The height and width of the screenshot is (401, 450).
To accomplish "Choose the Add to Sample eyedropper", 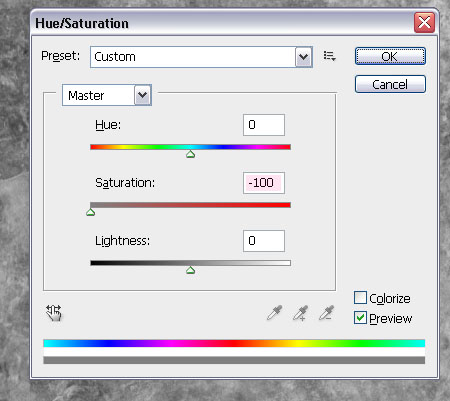I will point(300,313).
